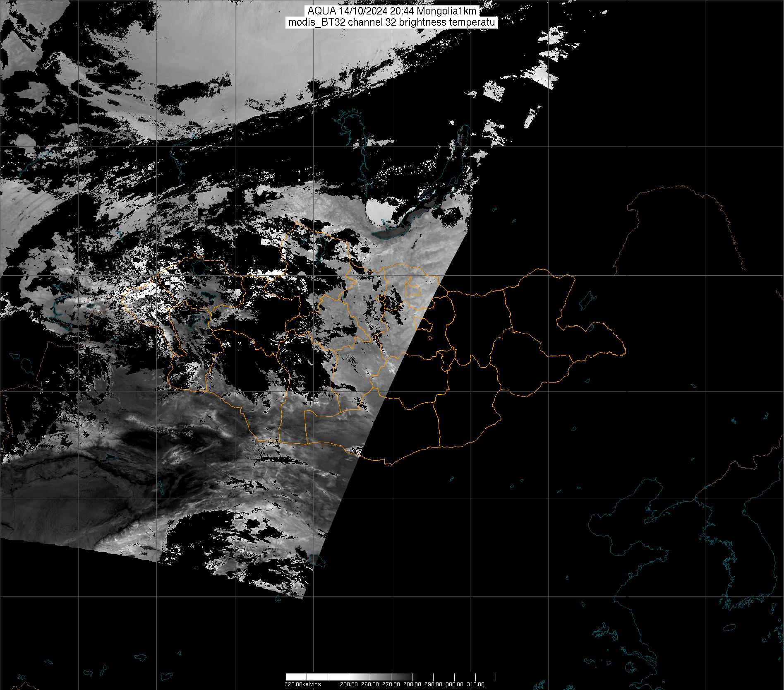This screenshot has height=690, width=784.
Task: Click the 220.00kelvins colorbar label
Action: tap(302, 684)
